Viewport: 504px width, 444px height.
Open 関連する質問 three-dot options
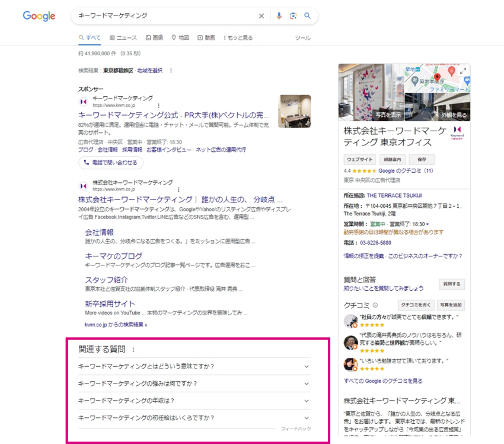tap(133, 350)
